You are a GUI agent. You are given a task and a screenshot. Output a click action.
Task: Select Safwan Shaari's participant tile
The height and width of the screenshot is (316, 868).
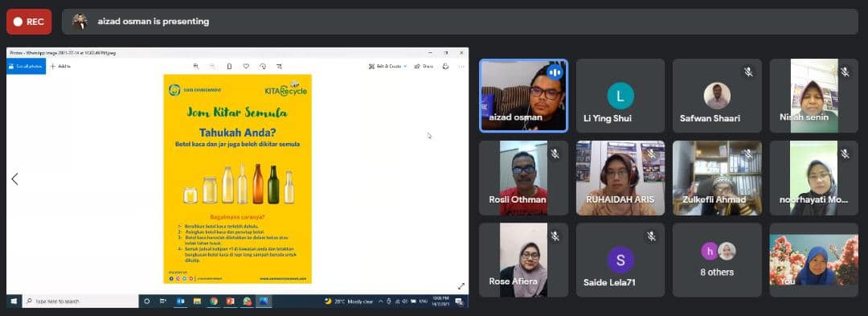pos(717,96)
